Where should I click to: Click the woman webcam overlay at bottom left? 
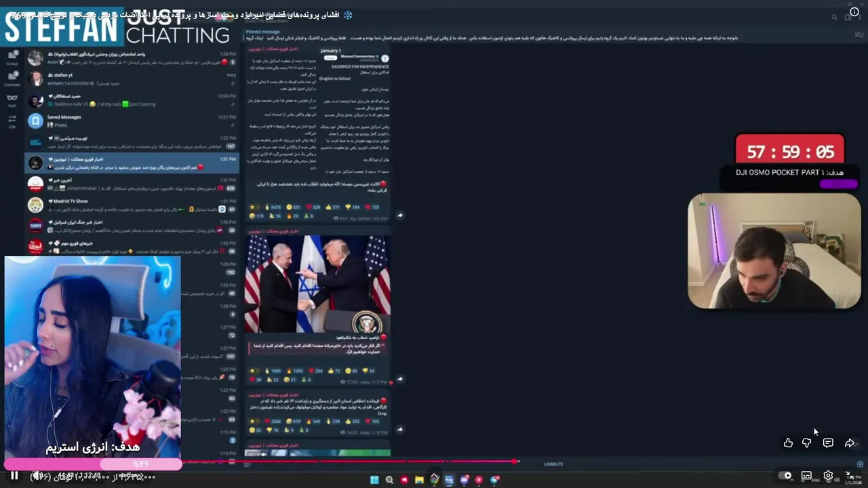click(92, 357)
